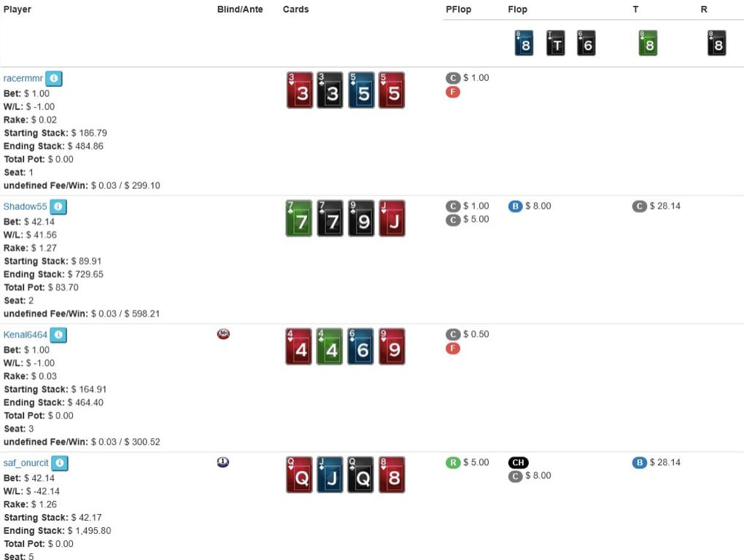
Task: Click the red Fold badge in Kenal6464's row
Action: pyautogui.click(x=453, y=349)
